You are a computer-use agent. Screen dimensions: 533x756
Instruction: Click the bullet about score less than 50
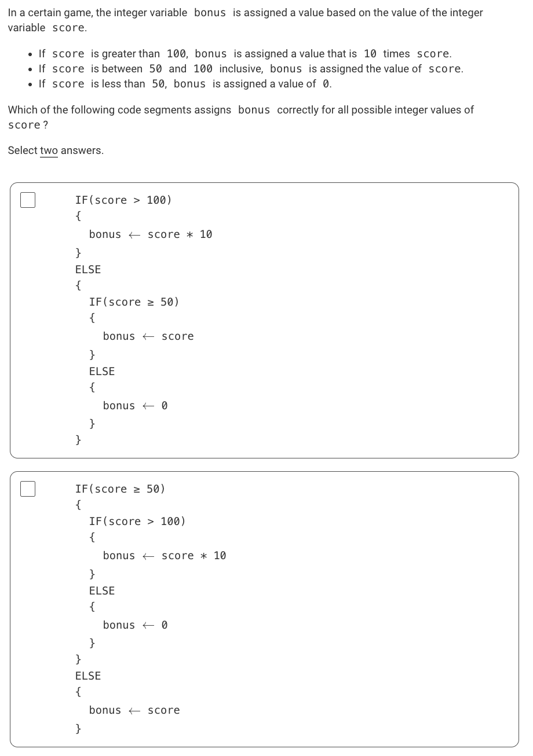pyautogui.click(x=185, y=84)
